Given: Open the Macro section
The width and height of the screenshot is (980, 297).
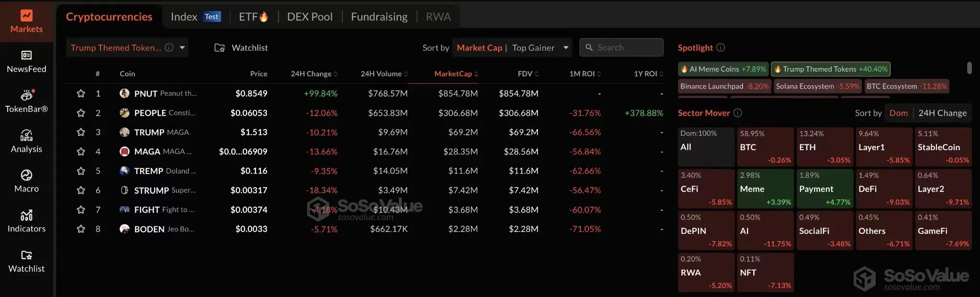Looking at the screenshot, I should point(27,181).
